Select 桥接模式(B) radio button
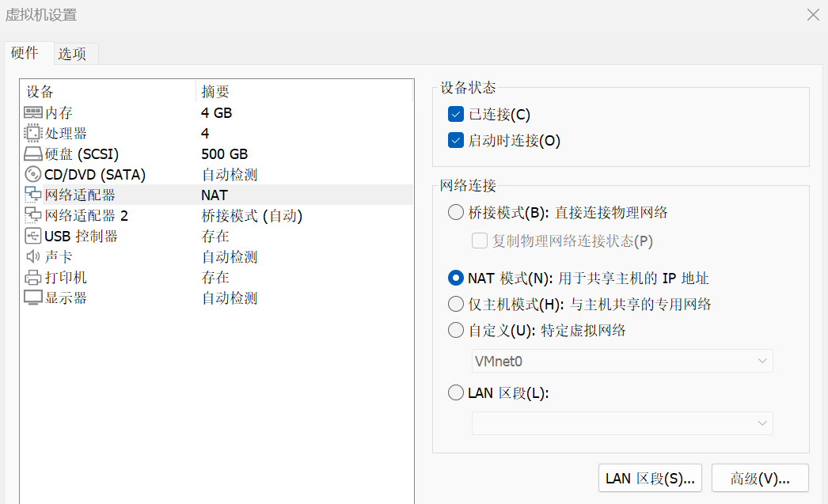The image size is (828, 504). tap(455, 212)
